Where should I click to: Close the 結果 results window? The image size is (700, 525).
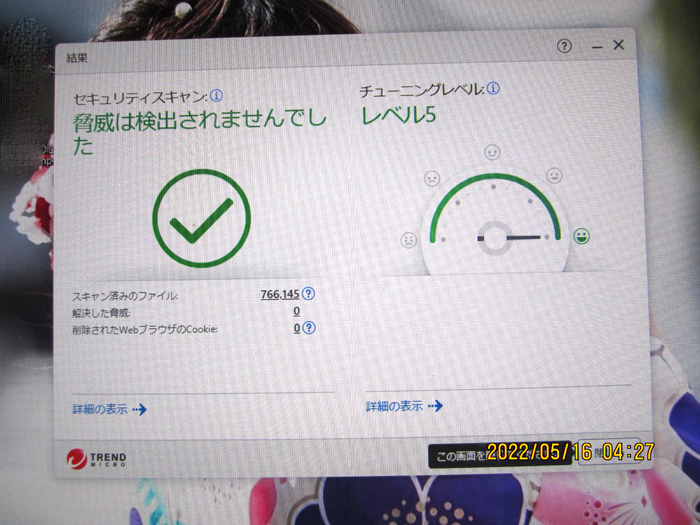coord(618,45)
